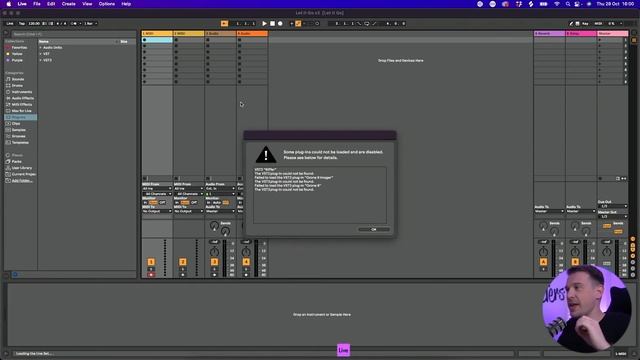
Task: Select Plug-ins category in browser
Action: coord(20,117)
